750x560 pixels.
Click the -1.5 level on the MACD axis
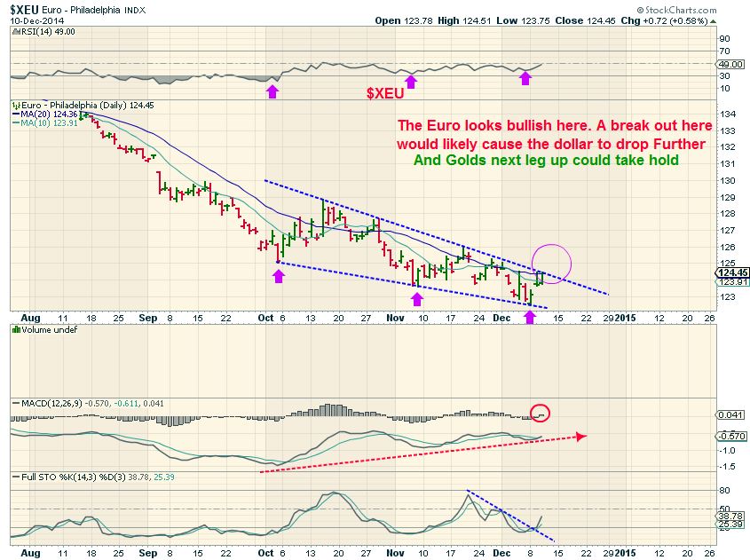[x=728, y=467]
